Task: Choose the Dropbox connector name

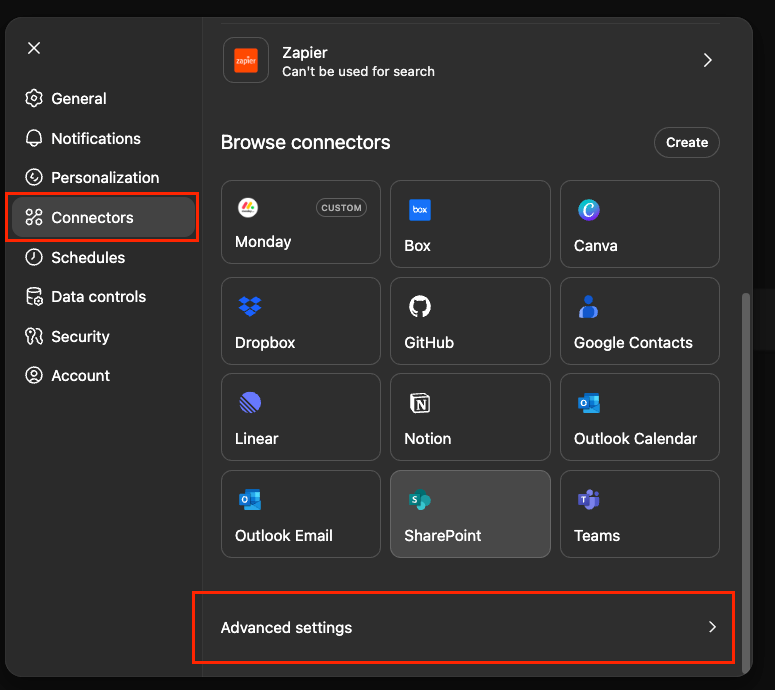Action: tap(265, 343)
